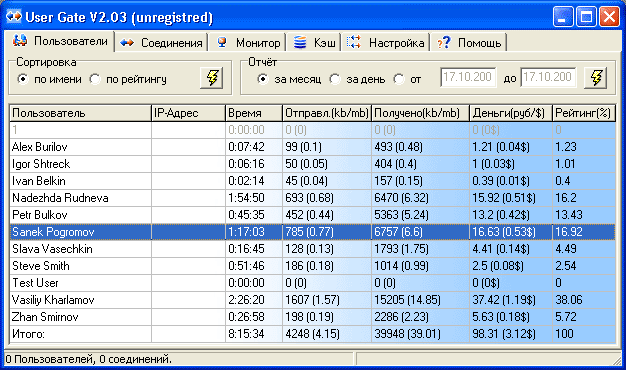Click the lightning sort button in Сортировка
This screenshot has height=370, width=626.
pyautogui.click(x=212, y=77)
